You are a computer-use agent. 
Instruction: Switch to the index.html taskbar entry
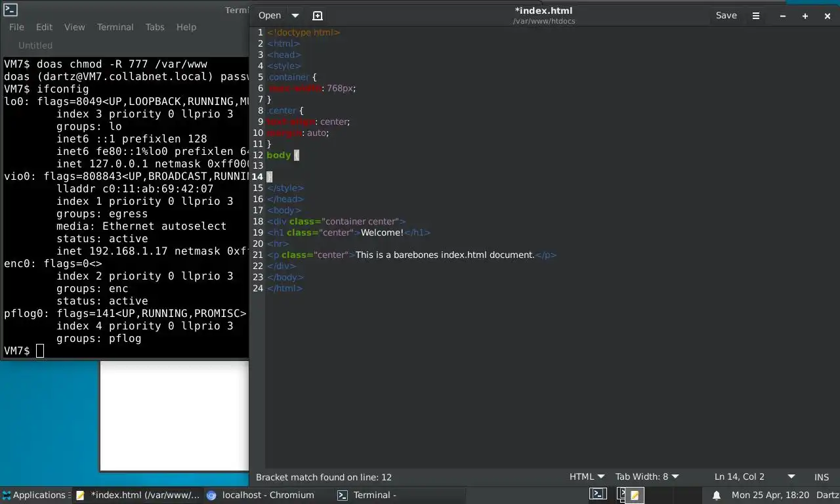click(x=138, y=495)
